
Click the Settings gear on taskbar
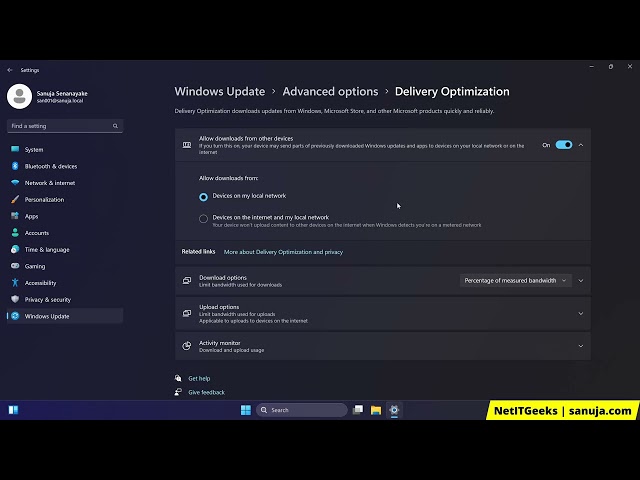394,410
